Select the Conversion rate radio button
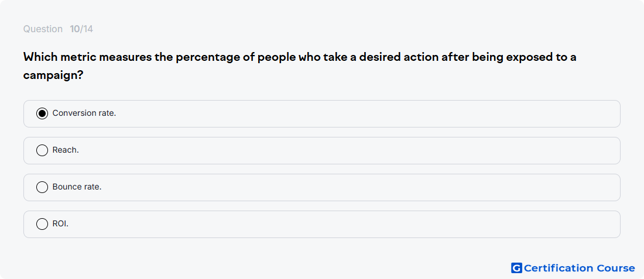The width and height of the screenshot is (644, 279). pyautogui.click(x=42, y=113)
